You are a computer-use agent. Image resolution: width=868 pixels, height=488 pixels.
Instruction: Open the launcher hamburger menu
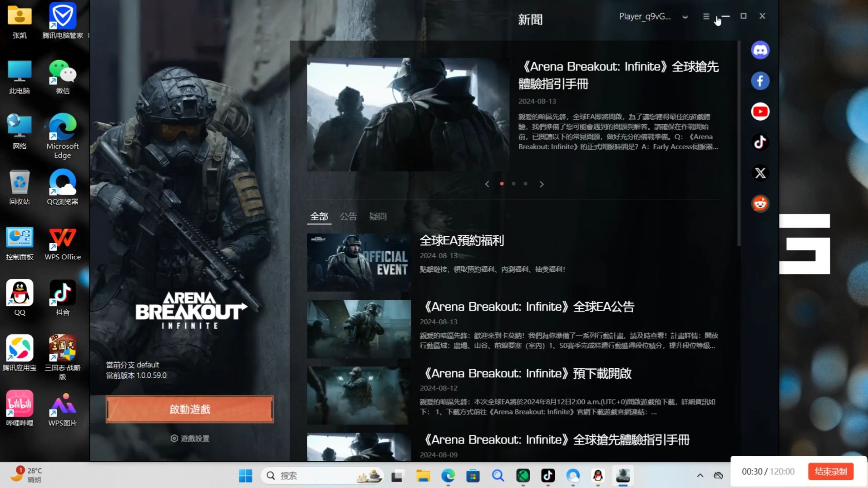point(706,16)
